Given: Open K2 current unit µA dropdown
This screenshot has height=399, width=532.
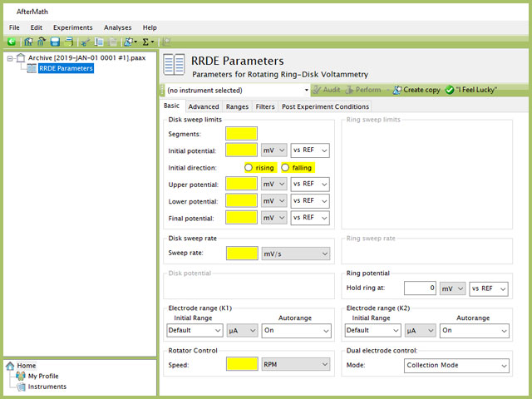Looking at the screenshot, I should [420, 331].
